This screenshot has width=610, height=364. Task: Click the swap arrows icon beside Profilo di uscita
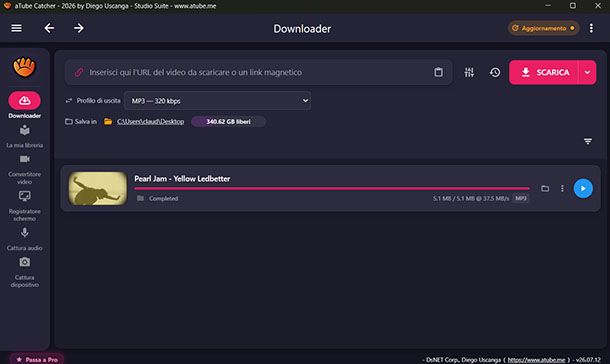pyautogui.click(x=69, y=101)
